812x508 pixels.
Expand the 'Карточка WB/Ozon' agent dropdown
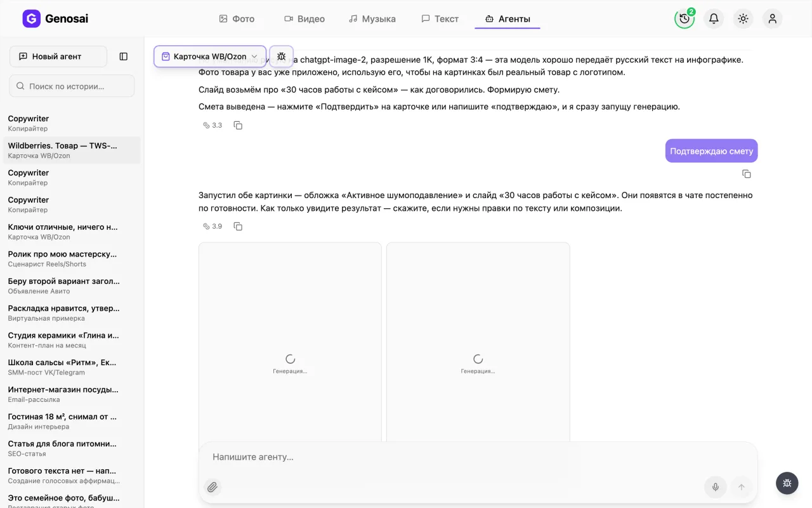click(x=209, y=57)
